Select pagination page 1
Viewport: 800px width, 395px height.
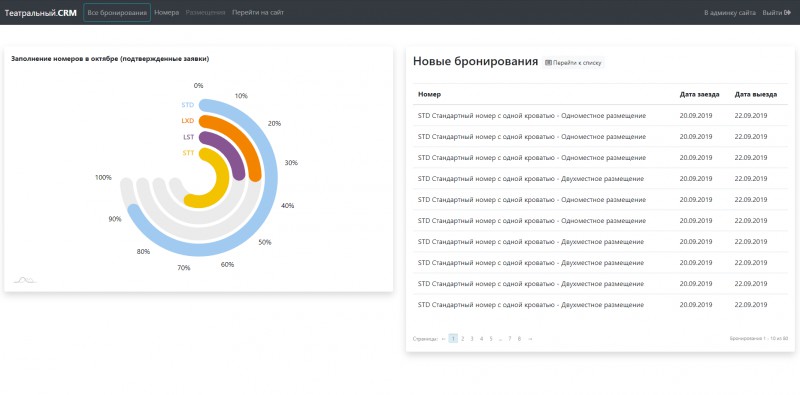pos(453,338)
